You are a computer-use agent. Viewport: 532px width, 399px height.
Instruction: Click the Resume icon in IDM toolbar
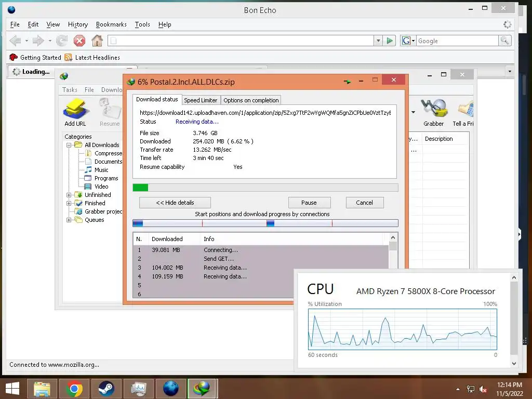click(x=110, y=113)
